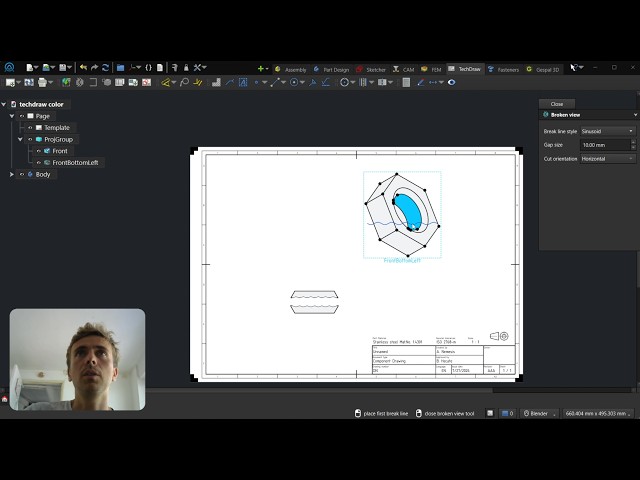640x480 pixels.
Task: Click the Save document icon
Action: pos(62,68)
